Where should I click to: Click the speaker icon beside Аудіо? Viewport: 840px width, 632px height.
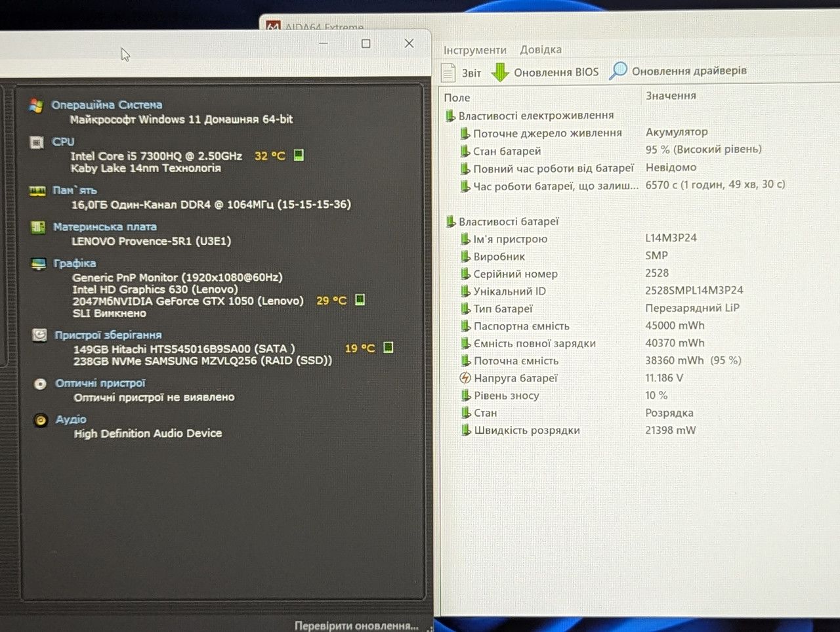click(x=41, y=420)
